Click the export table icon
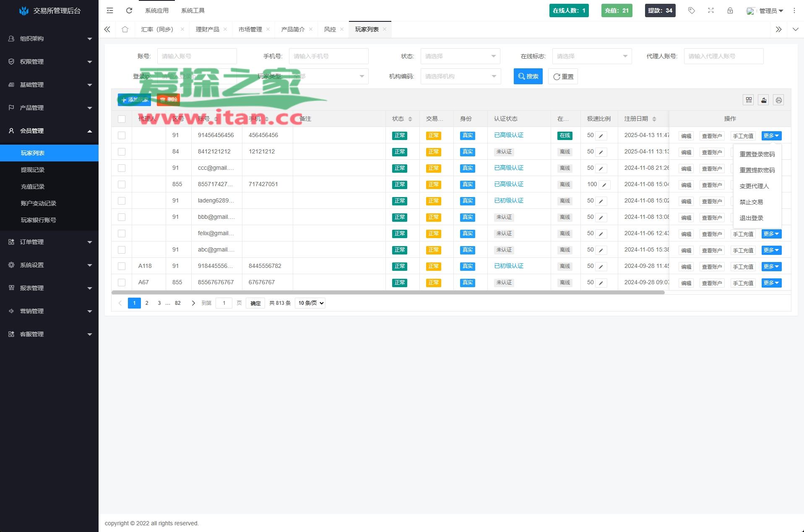This screenshot has width=804, height=532. (x=764, y=100)
